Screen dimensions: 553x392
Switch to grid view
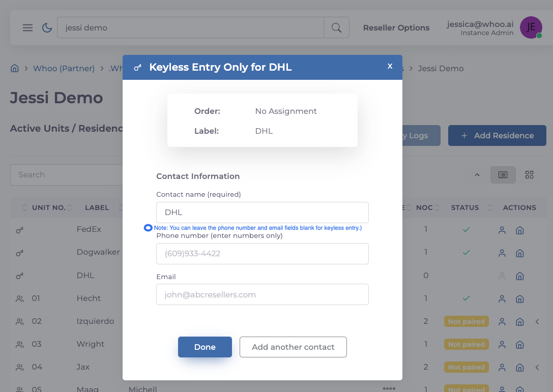click(x=529, y=175)
